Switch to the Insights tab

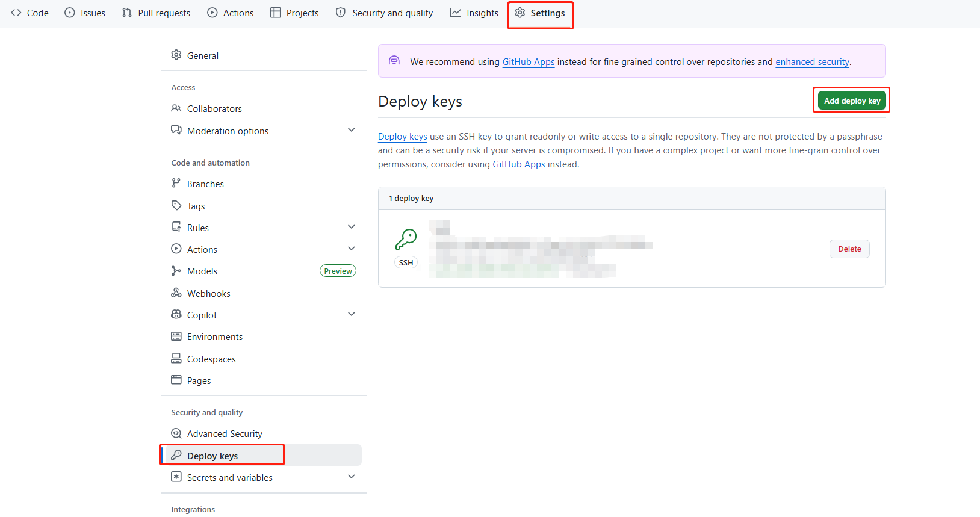click(474, 13)
